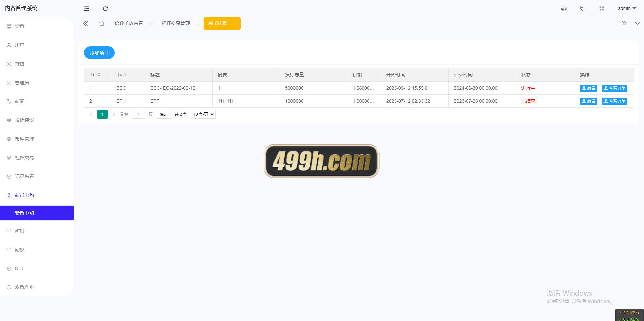This screenshot has width=644, height=321.
Task: Open the theme palette icon
Action: (x=564, y=9)
